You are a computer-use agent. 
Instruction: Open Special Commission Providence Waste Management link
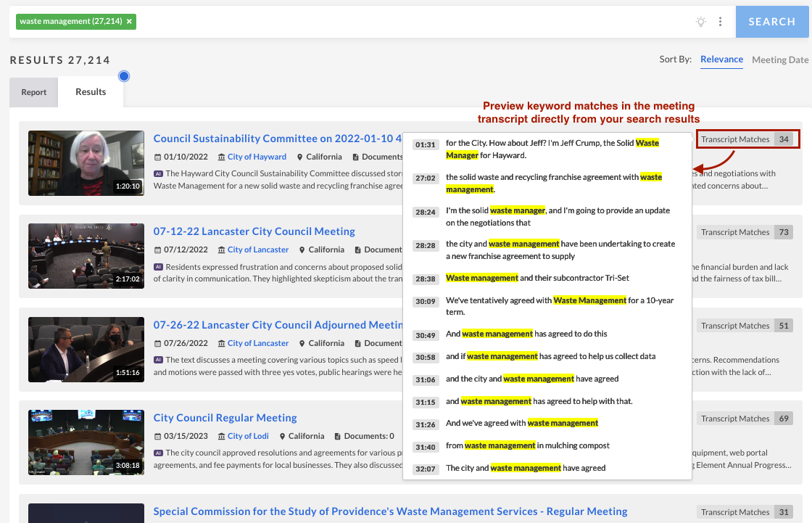coord(391,511)
